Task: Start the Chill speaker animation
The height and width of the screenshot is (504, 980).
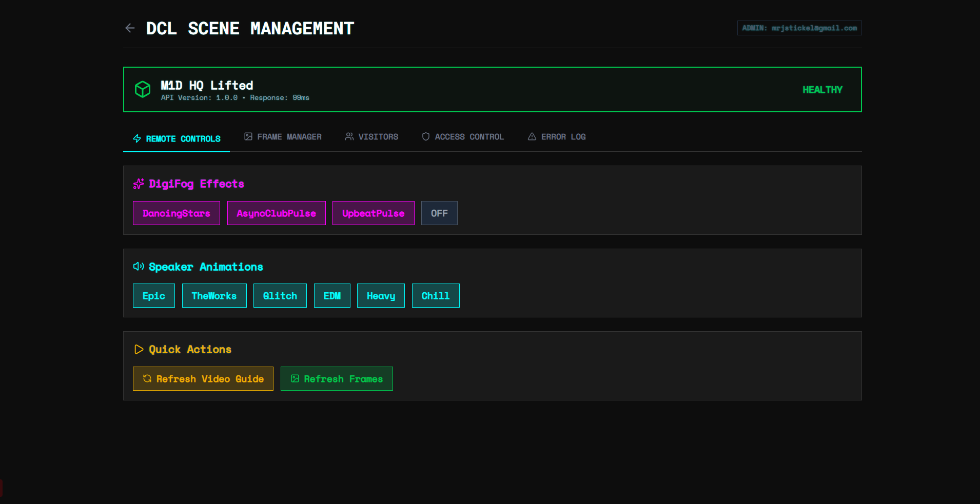Action: (x=436, y=296)
